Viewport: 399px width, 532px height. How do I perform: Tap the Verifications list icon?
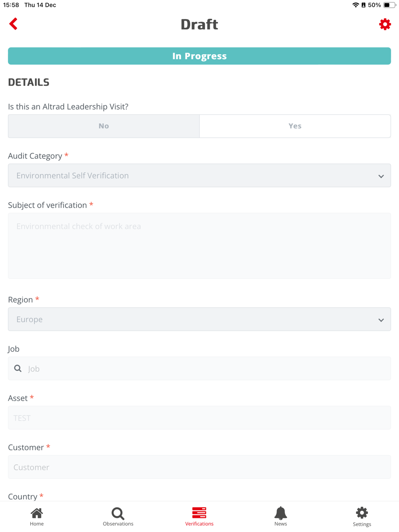pos(199,513)
